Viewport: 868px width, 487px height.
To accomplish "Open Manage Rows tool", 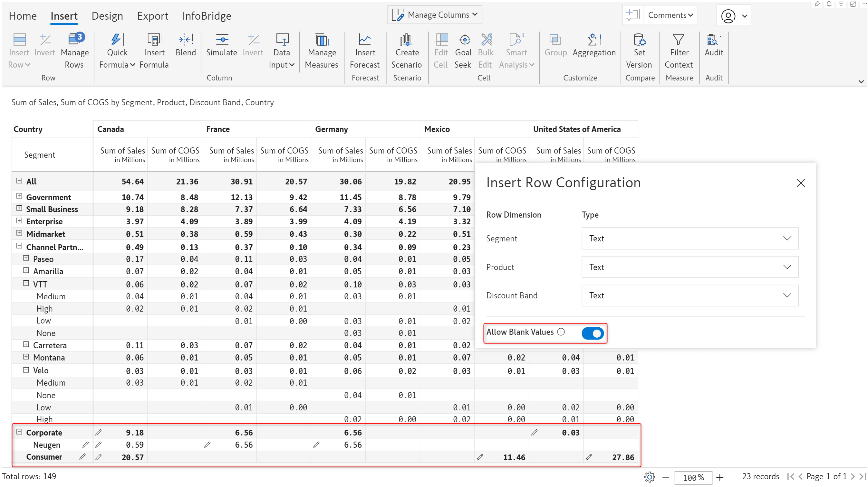I will click(74, 51).
